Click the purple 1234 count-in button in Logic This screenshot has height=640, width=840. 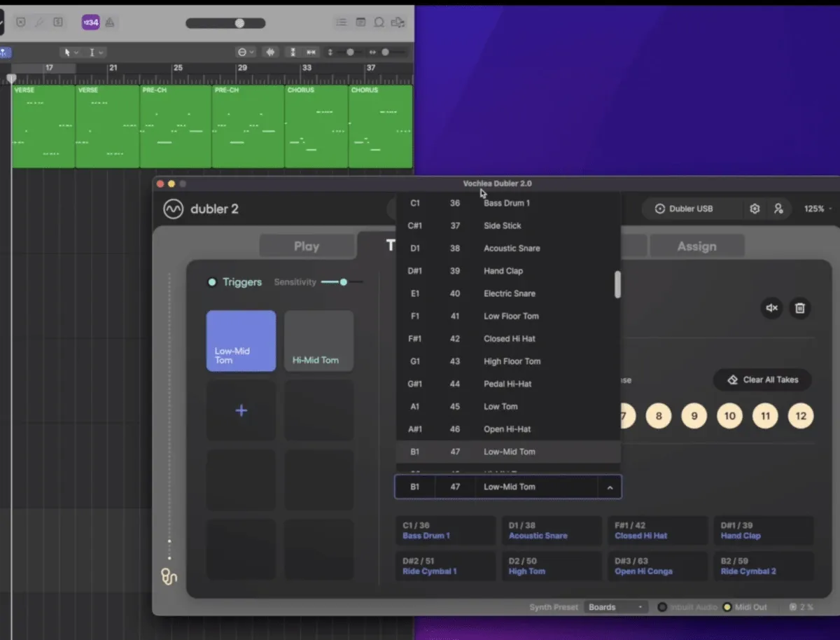(x=90, y=22)
